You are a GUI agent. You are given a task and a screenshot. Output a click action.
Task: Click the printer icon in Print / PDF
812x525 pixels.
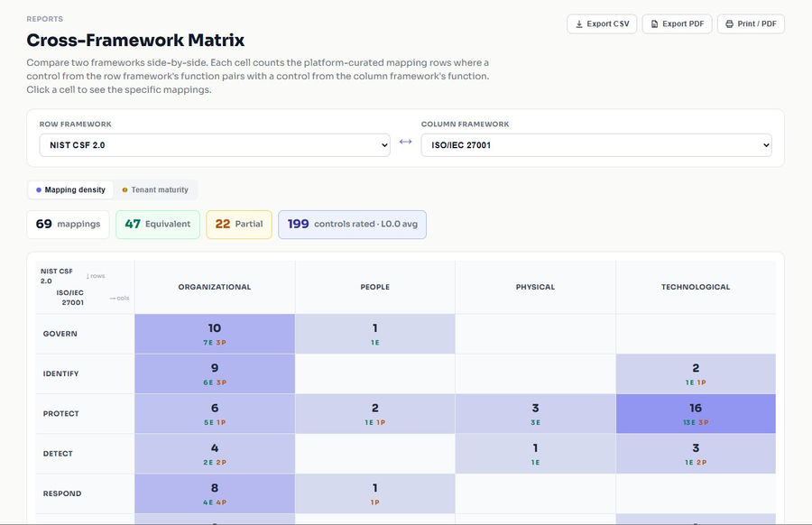(x=729, y=23)
